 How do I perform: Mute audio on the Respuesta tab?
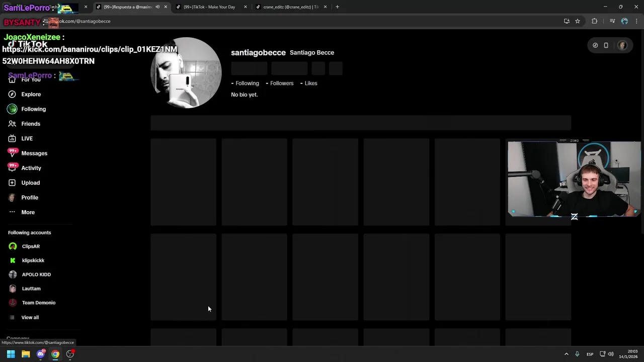tap(157, 7)
